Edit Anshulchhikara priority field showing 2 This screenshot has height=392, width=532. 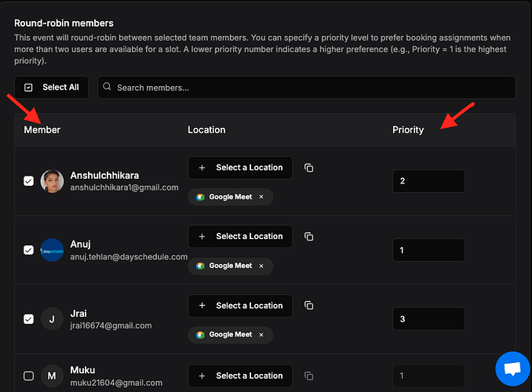[428, 181]
